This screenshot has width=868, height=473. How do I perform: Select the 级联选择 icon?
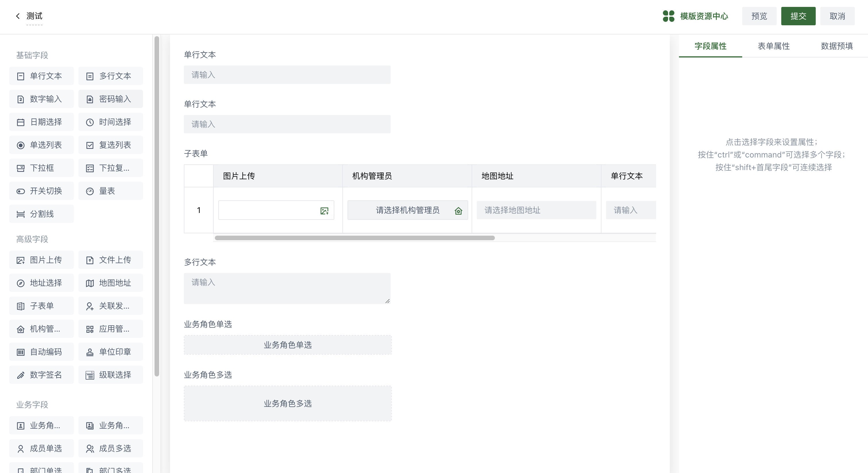click(90, 375)
